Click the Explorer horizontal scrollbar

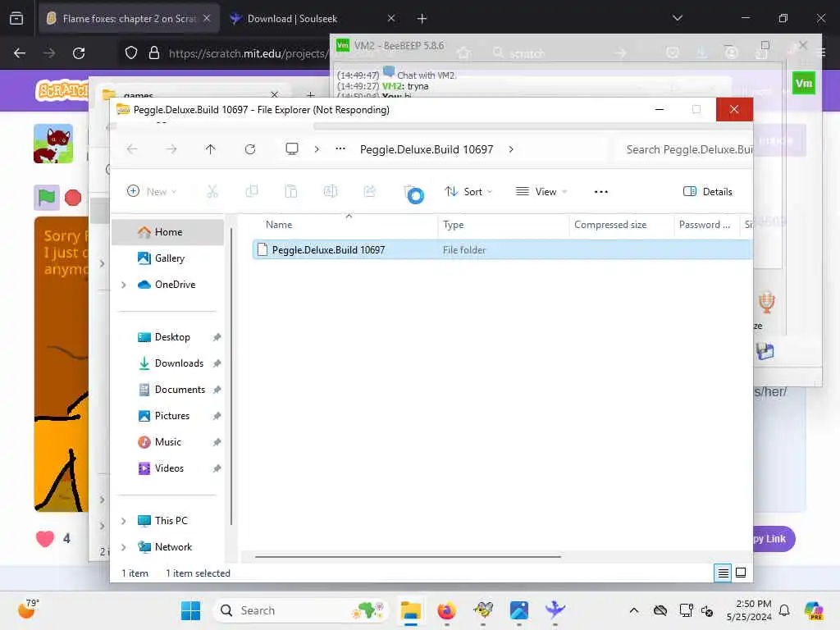[408, 557]
